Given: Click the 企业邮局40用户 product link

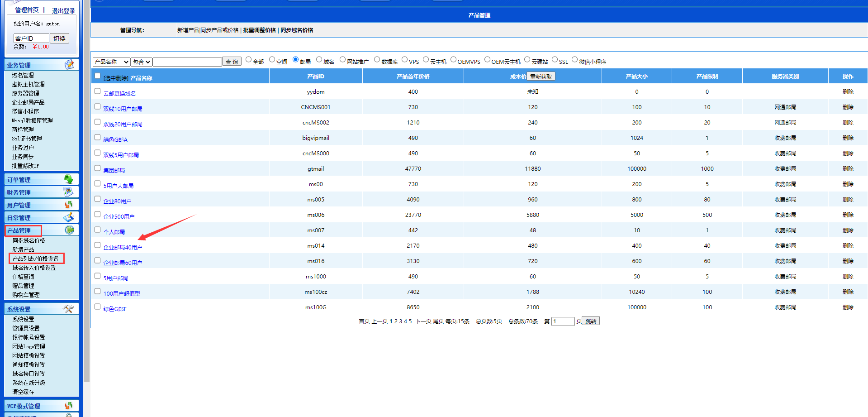Looking at the screenshot, I should [x=123, y=248].
